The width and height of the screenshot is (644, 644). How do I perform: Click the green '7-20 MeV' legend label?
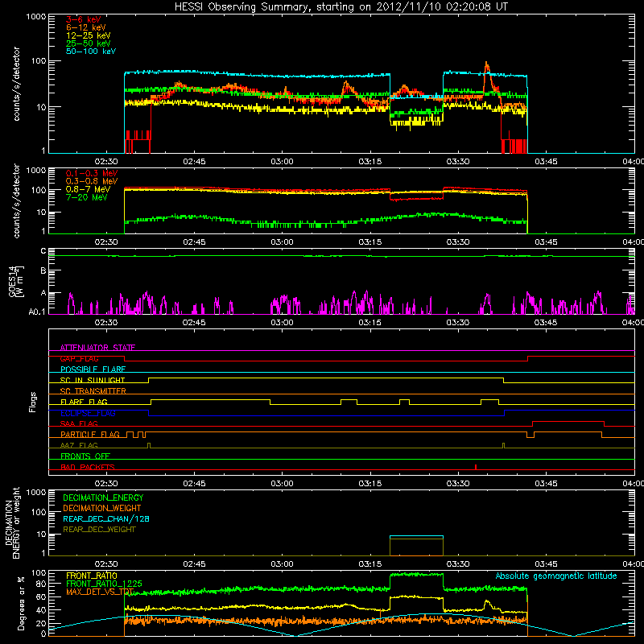(x=87, y=197)
